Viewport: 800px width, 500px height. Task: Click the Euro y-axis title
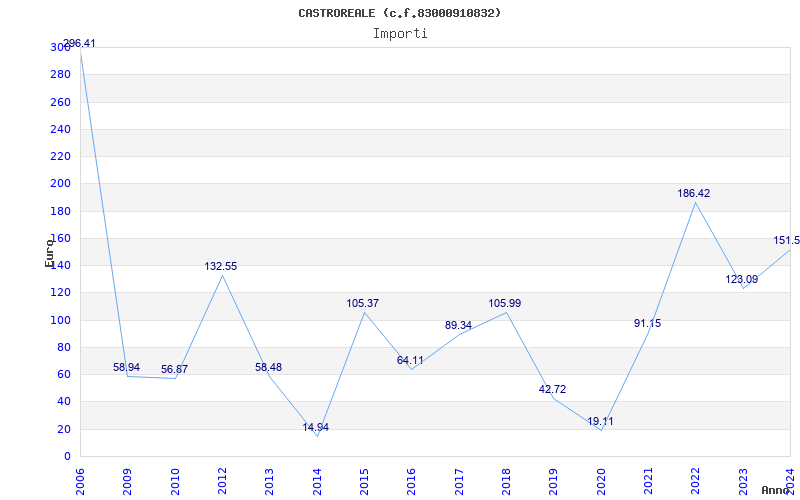(49, 253)
